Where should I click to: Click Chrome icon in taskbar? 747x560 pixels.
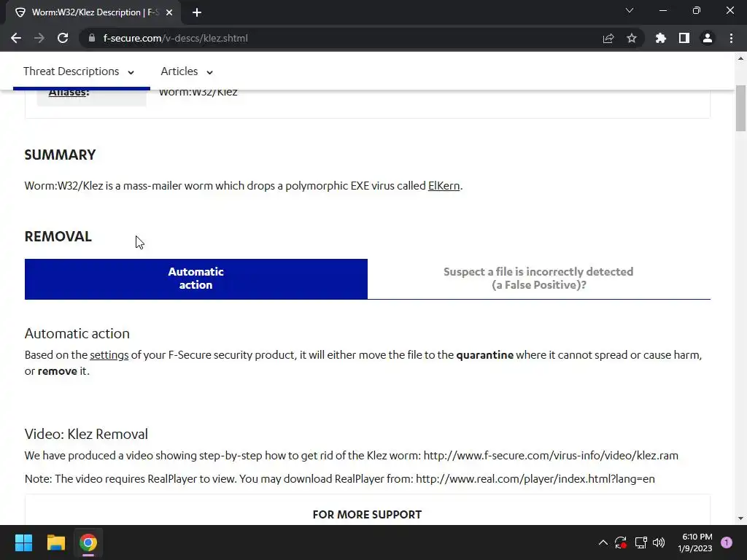click(88, 542)
